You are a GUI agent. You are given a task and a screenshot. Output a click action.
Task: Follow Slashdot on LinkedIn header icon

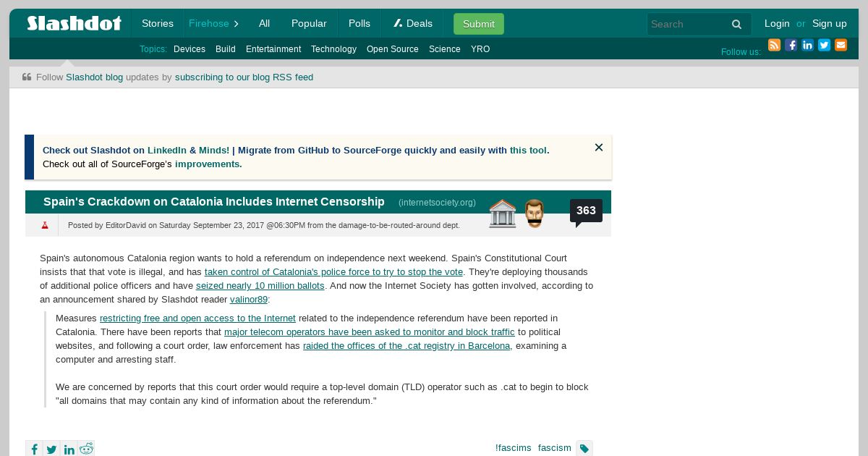click(x=807, y=45)
